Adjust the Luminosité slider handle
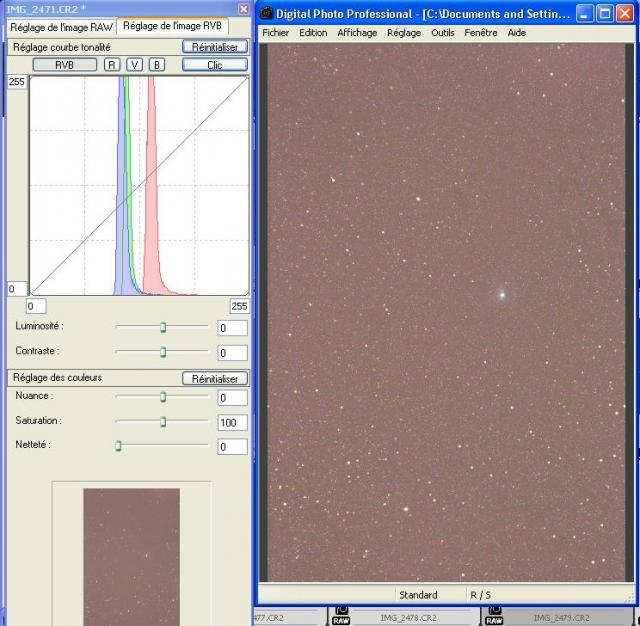This screenshot has width=640, height=626. pos(163,327)
